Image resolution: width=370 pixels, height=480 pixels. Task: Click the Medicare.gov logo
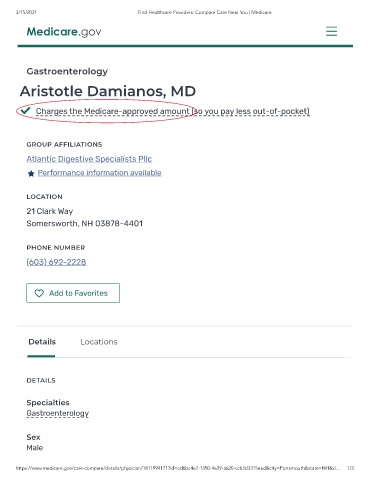tap(64, 32)
